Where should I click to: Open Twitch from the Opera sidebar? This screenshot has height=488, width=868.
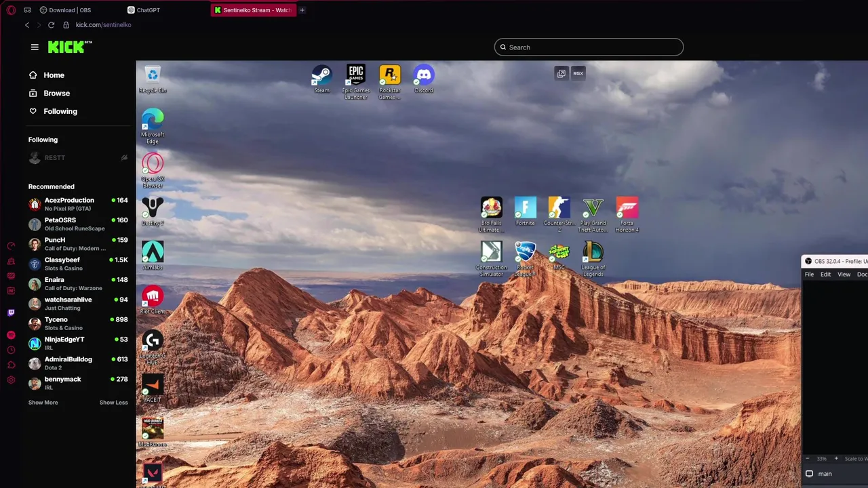pos(11,312)
